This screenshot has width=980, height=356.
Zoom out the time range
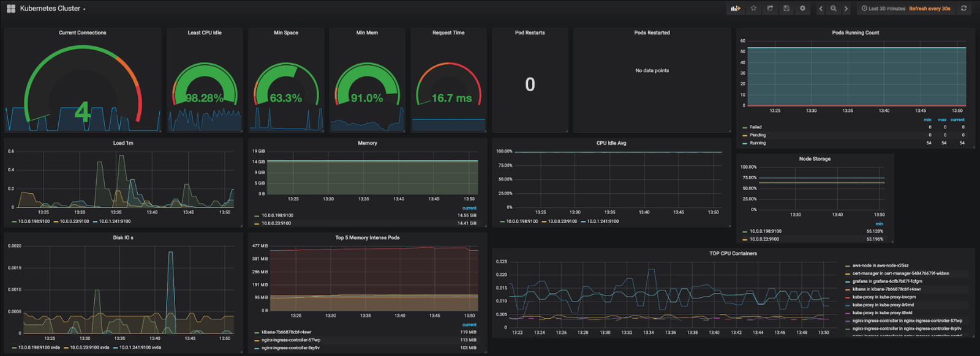pos(834,9)
